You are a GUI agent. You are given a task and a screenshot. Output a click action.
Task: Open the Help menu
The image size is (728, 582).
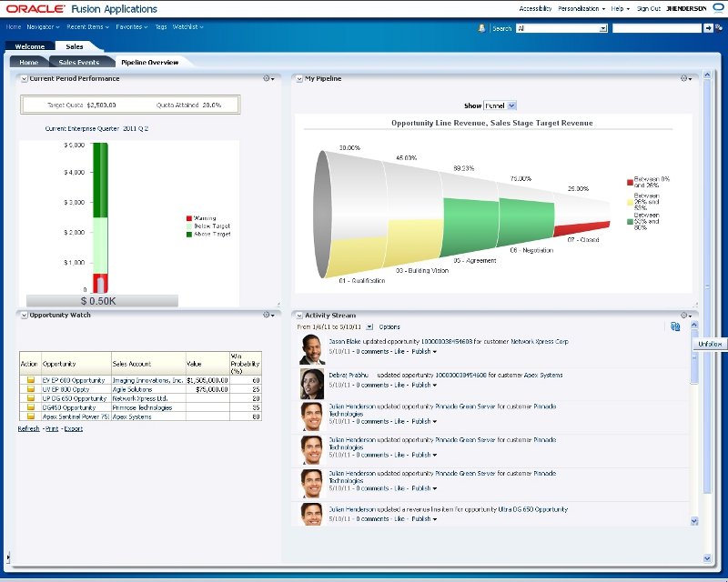[x=621, y=8]
